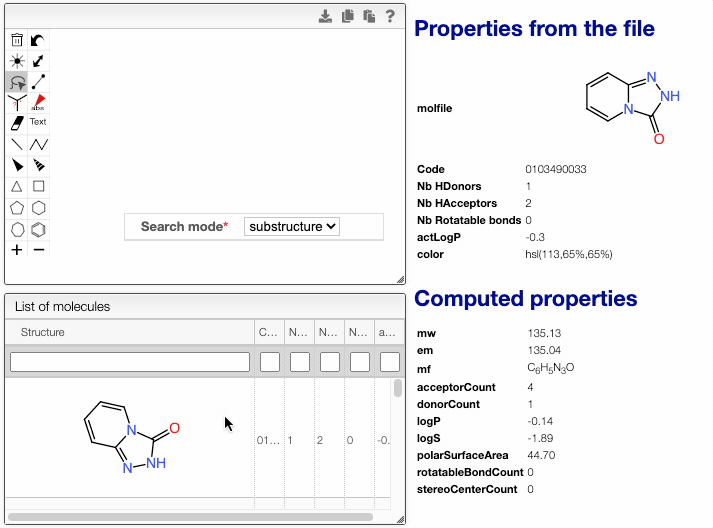Select the lasso selection tool
Image resolution: width=713 pixels, height=528 pixels.
click(17, 82)
